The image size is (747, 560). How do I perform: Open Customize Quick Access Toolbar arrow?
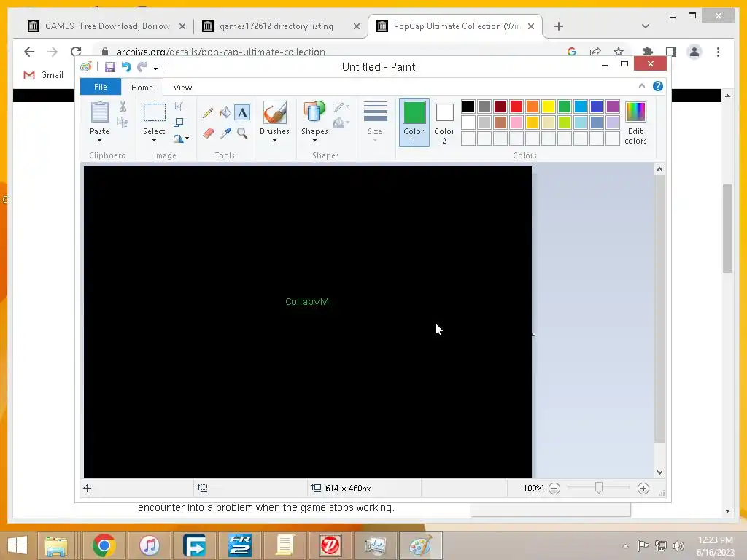coord(156,68)
